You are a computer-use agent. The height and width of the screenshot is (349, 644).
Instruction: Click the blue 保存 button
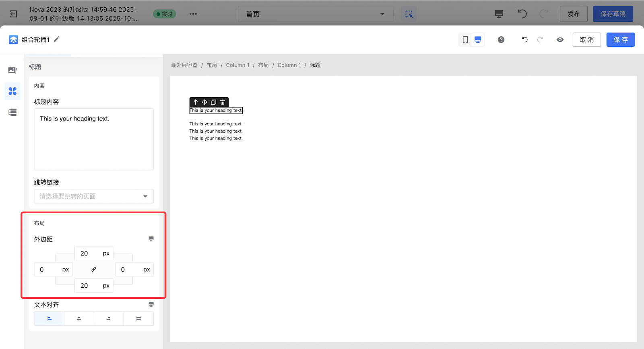[620, 39]
